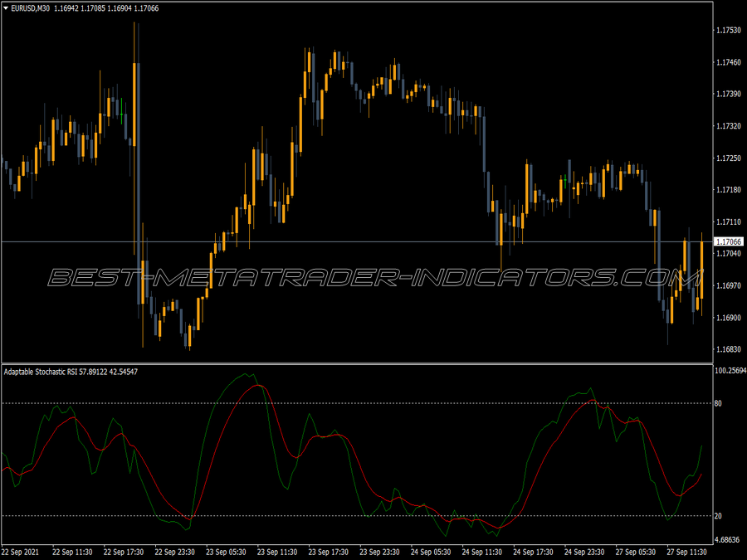This screenshot has width=747, height=560.
Task: Click time axis label 22 Sep 23:30
Action: point(175,552)
